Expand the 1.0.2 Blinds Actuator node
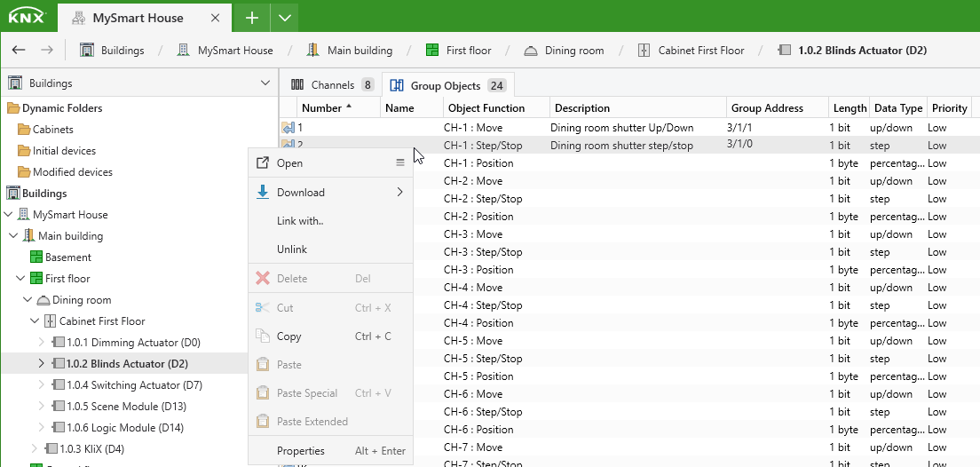 [42, 363]
